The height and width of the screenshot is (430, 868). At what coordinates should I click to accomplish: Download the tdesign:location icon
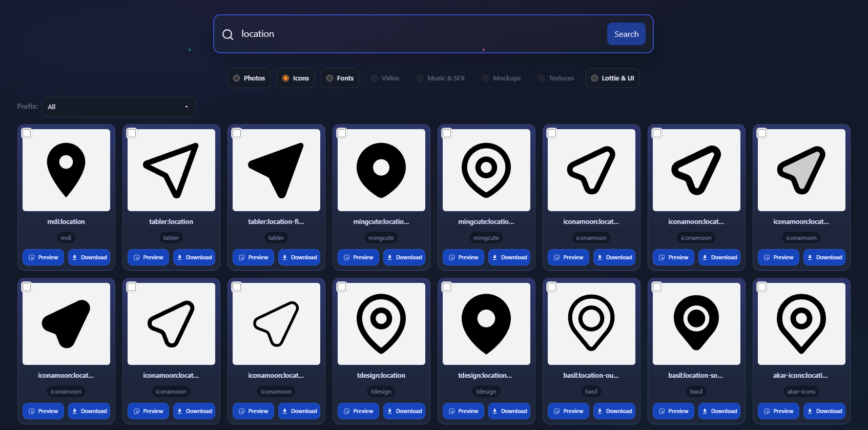(404, 411)
